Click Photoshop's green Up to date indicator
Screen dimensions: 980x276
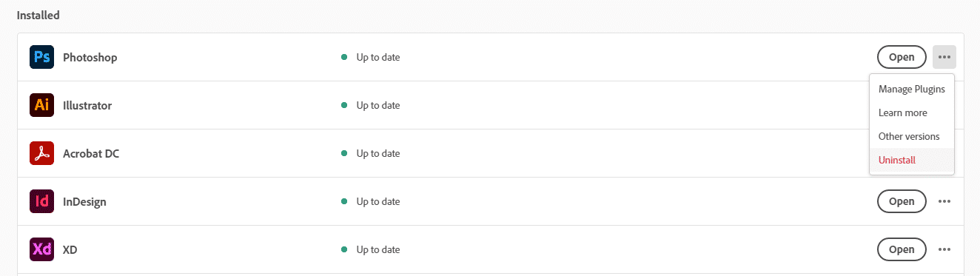[x=344, y=57]
